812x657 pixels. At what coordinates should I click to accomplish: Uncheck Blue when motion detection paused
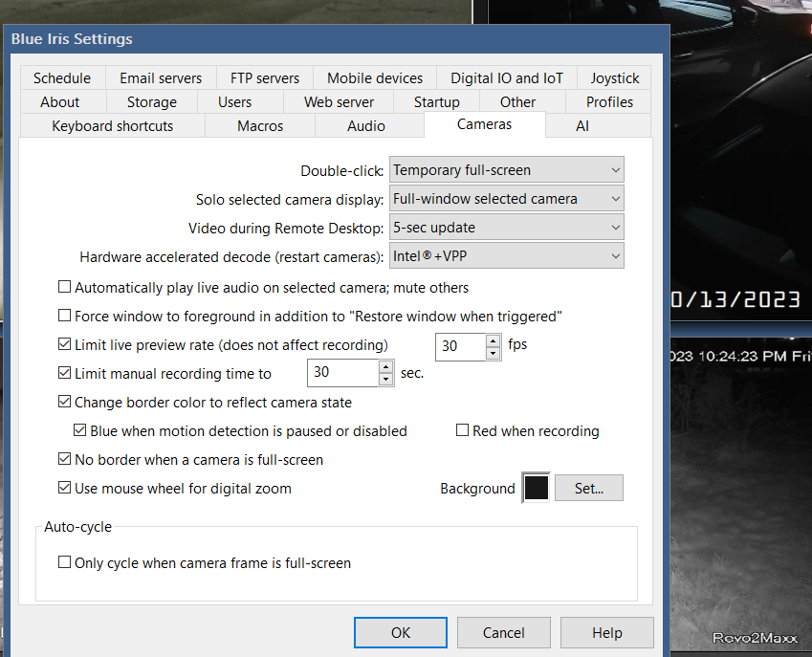(x=79, y=430)
